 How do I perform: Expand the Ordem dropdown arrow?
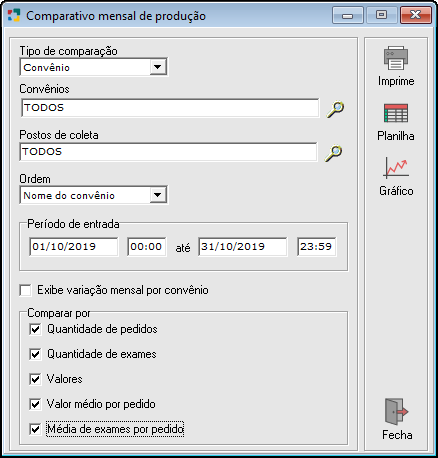[x=158, y=195]
